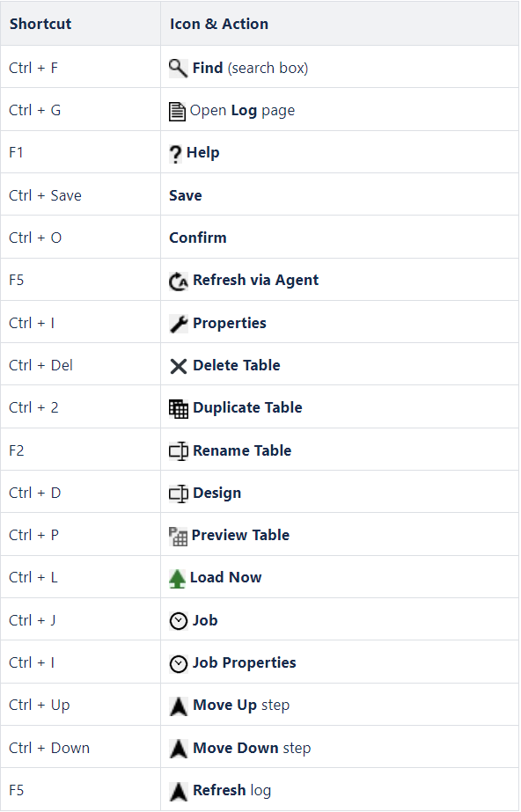
Task: Click the bold Save action text
Action: [186, 196]
